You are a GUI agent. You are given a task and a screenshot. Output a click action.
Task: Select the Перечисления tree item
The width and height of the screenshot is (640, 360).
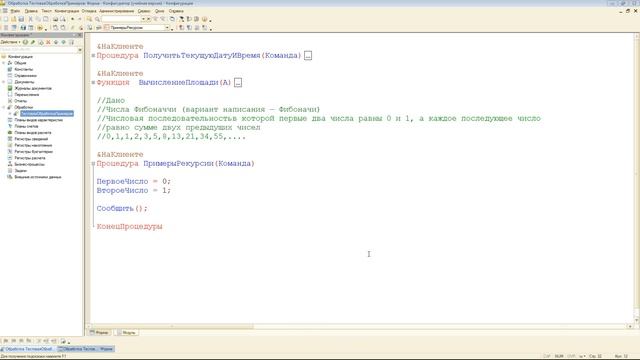[27, 95]
